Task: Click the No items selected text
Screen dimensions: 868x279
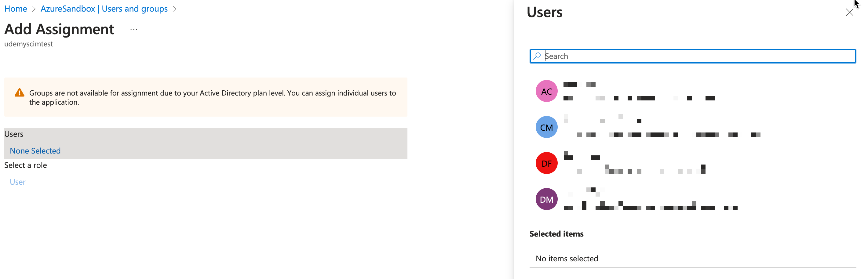Action: tap(567, 259)
